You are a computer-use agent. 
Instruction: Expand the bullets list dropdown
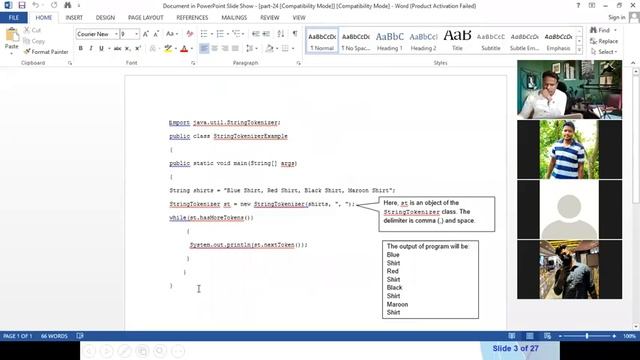(212, 34)
